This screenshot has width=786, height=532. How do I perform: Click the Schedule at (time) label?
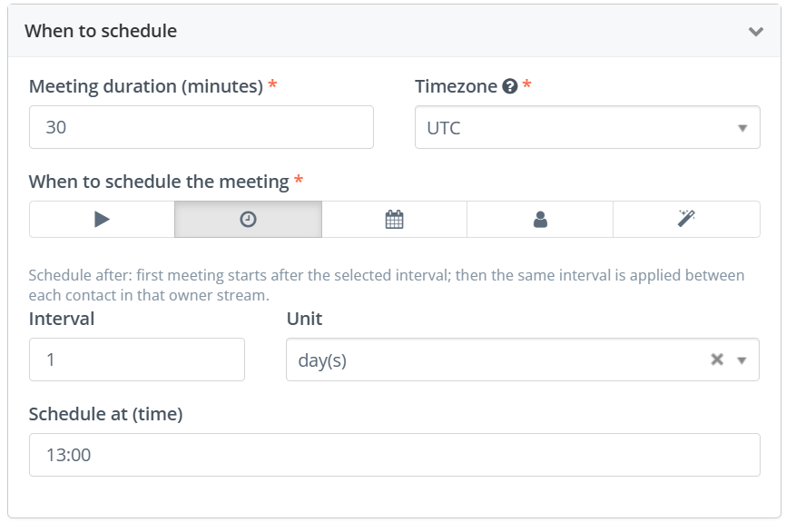click(x=106, y=414)
